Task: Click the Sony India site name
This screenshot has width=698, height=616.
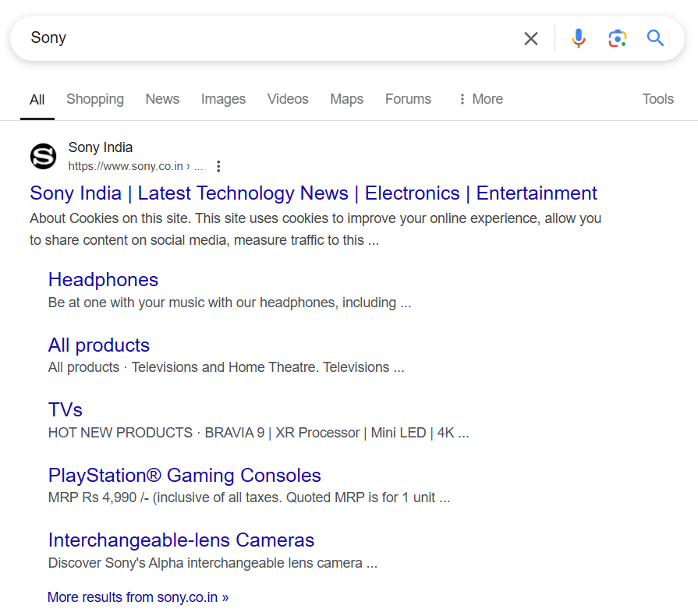Action: coord(101,147)
